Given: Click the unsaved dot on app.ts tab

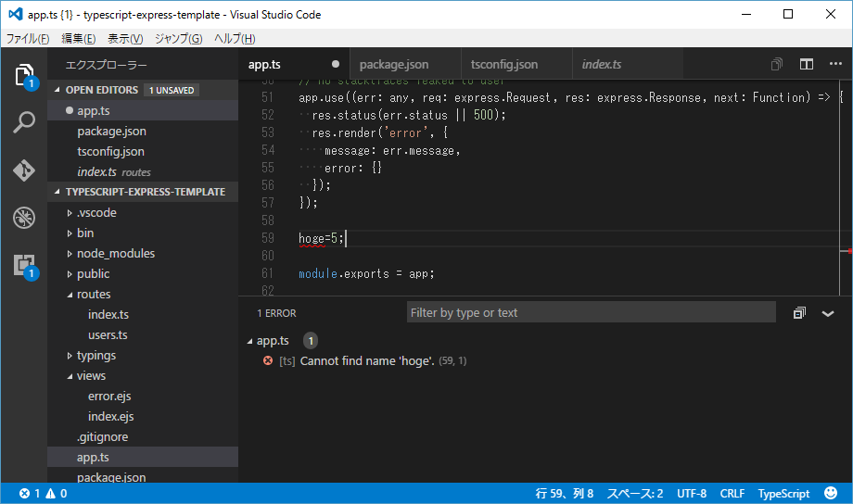Looking at the screenshot, I should click(336, 64).
